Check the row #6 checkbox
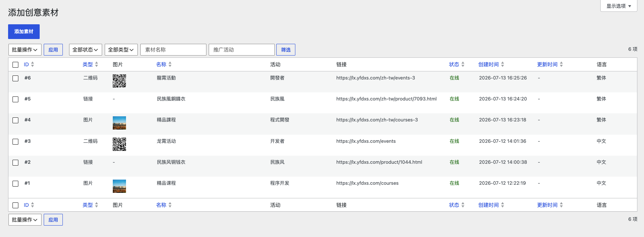644x237 pixels. click(15, 78)
